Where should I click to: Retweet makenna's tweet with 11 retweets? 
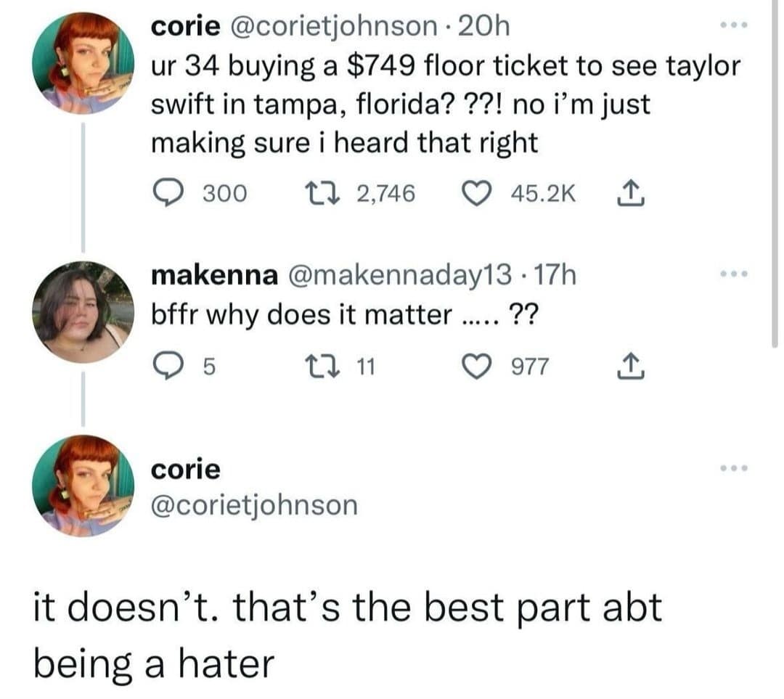319,367
